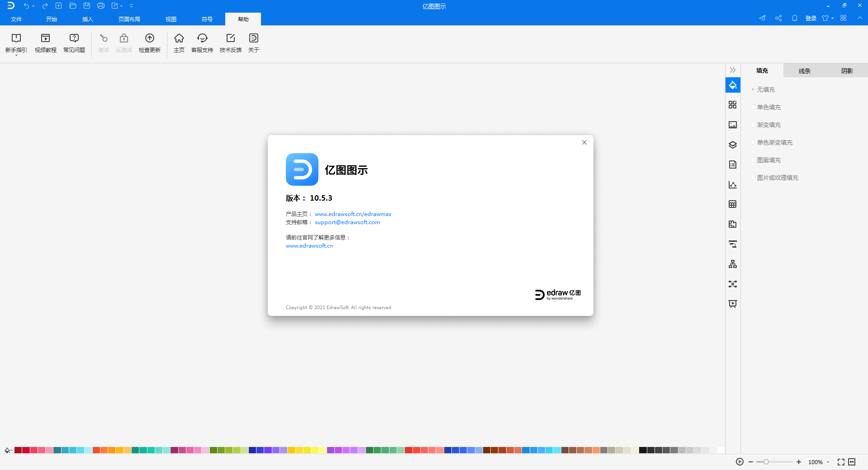Open the image panel icon in sidebar
The image size is (868, 470).
point(733,125)
